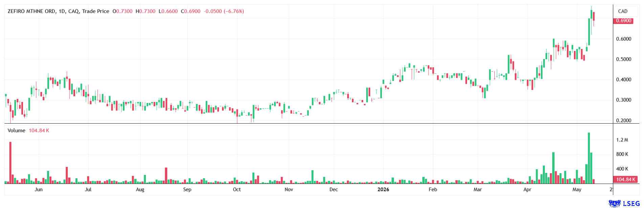This screenshot has width=644, height=208.
Task: Click the 0.6000 price axis label
Action: coord(623,39)
